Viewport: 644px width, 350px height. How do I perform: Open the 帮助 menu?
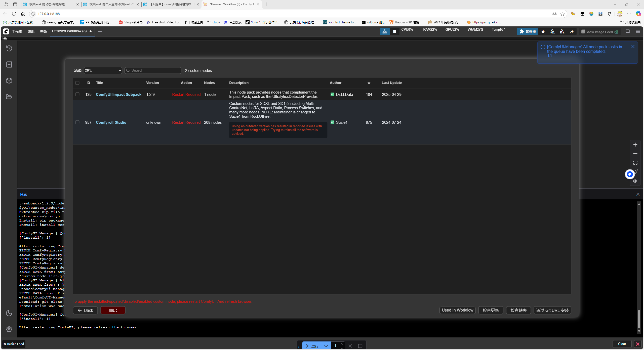pyautogui.click(x=44, y=32)
